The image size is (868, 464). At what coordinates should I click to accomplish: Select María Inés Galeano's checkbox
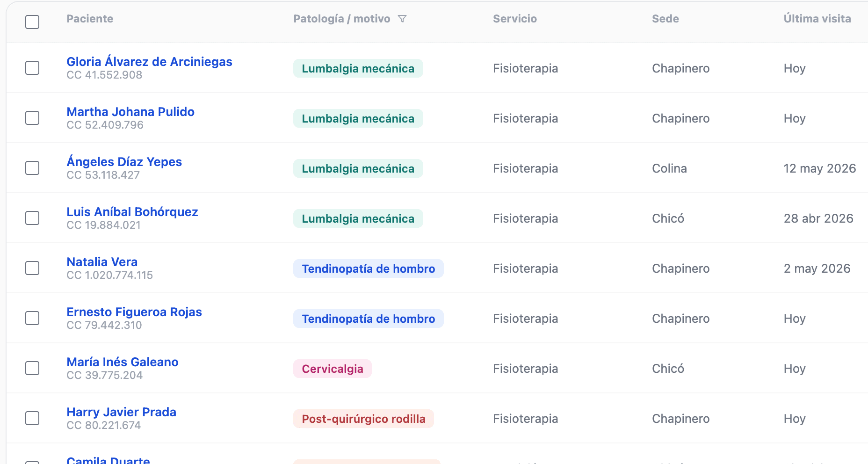click(x=32, y=368)
